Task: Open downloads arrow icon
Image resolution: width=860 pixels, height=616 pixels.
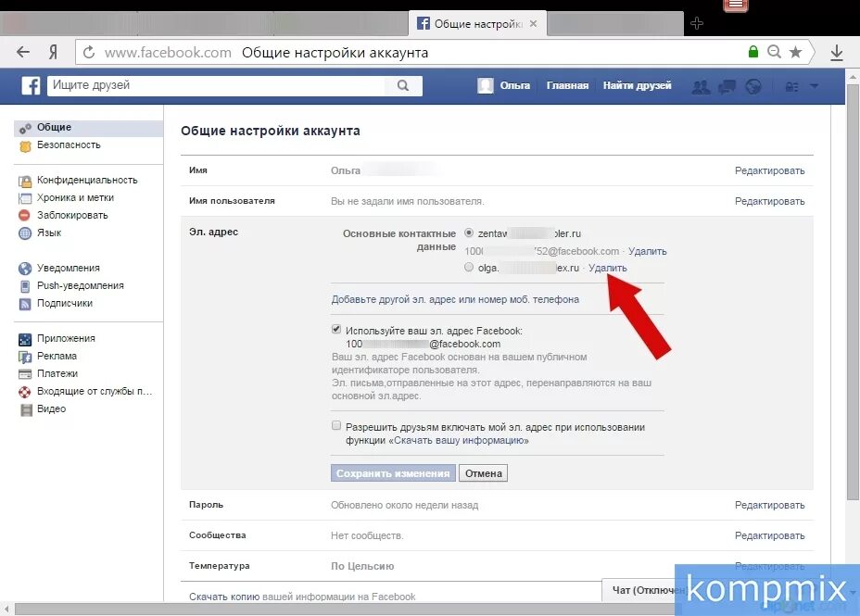Action: 837,53
